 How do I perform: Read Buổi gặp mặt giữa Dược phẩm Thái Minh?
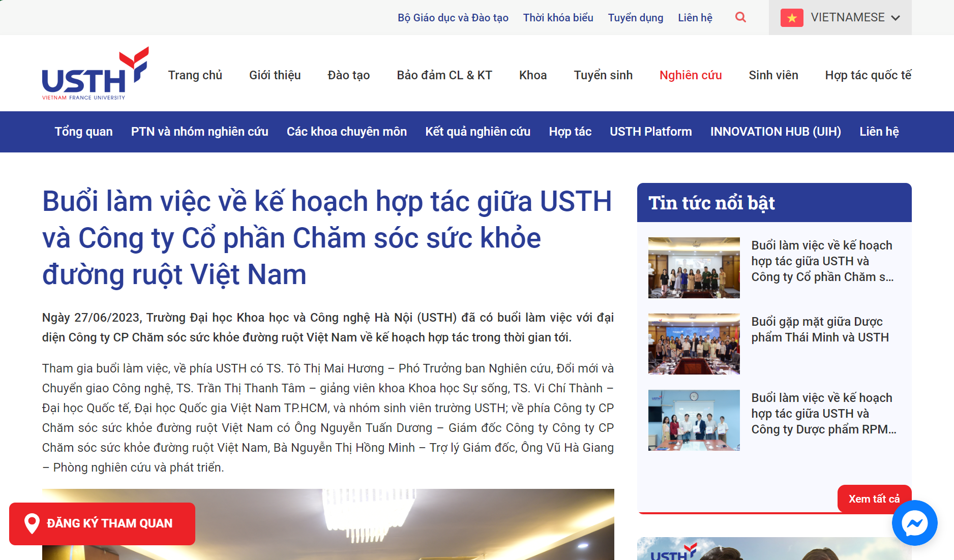820,329
